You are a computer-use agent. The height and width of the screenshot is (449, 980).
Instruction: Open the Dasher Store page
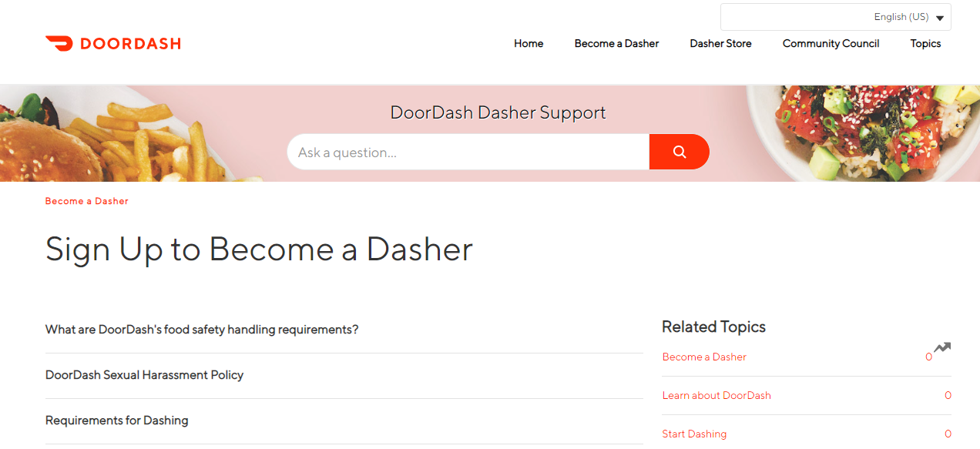[720, 44]
